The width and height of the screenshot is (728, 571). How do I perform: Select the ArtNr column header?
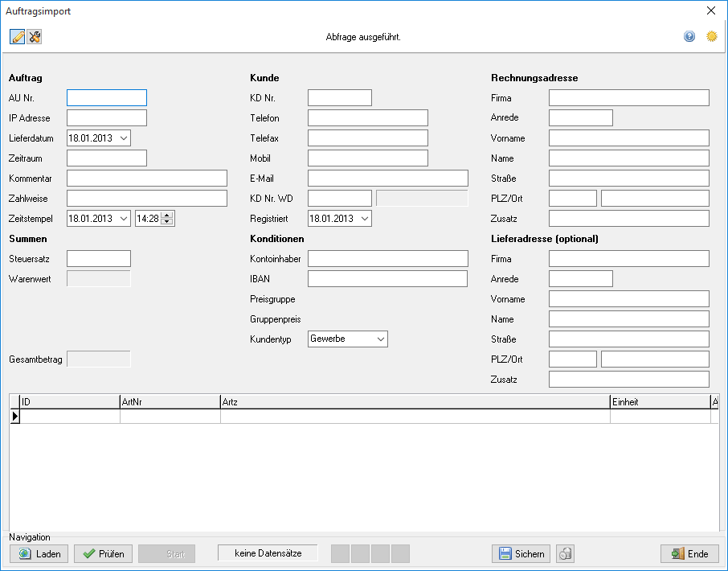click(x=170, y=402)
